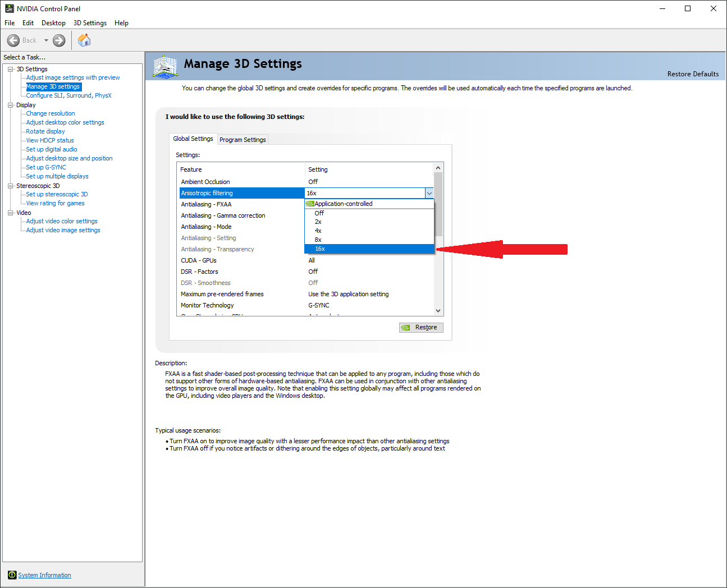Choose Application-controlled in dropdown list
This screenshot has height=588, width=727.
click(369, 204)
